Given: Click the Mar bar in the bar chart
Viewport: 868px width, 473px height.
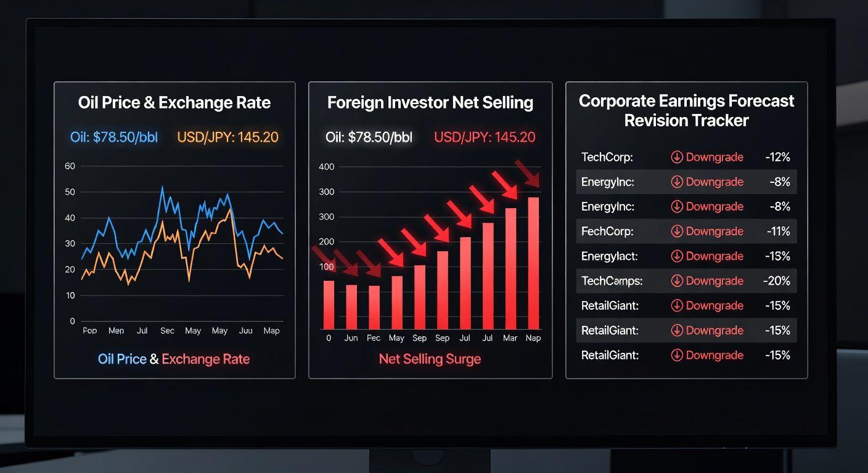Looking at the screenshot, I should tap(510, 269).
